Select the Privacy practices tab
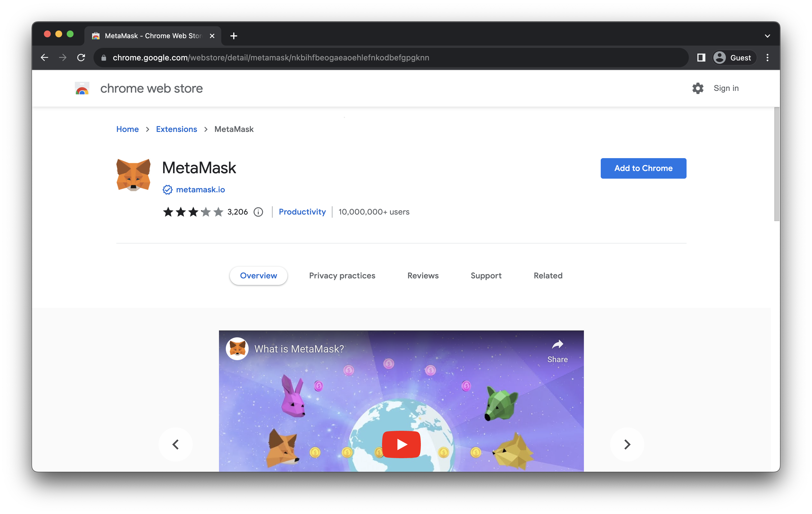This screenshot has width=812, height=514. (343, 275)
